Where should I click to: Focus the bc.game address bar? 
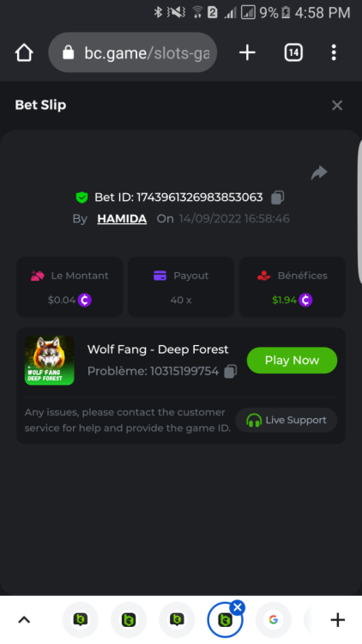(x=133, y=52)
